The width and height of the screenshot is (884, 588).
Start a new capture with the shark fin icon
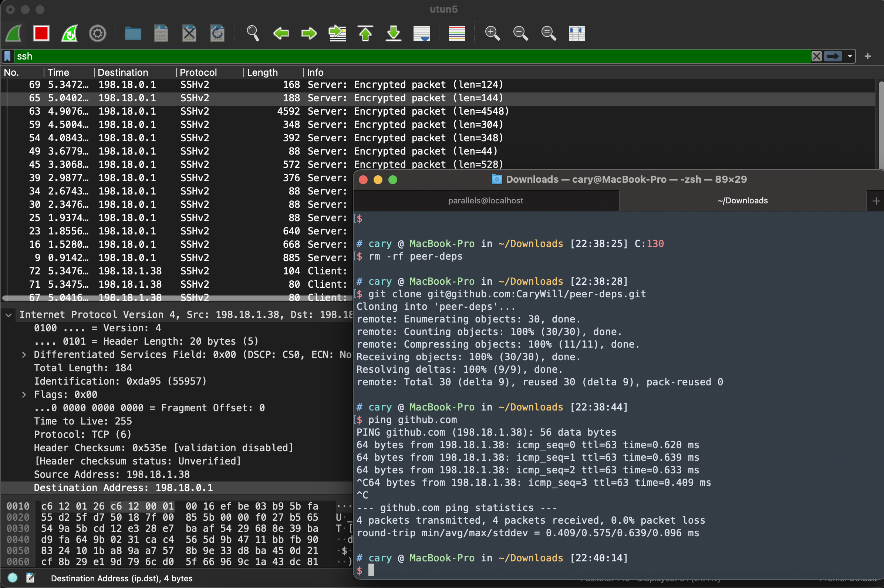(14, 33)
